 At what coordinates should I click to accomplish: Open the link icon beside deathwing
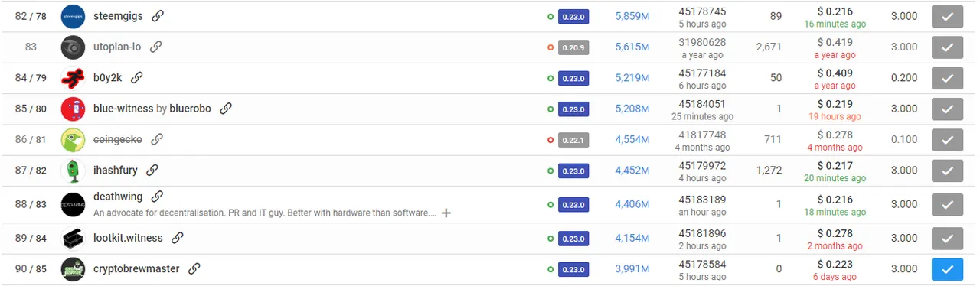tap(158, 197)
